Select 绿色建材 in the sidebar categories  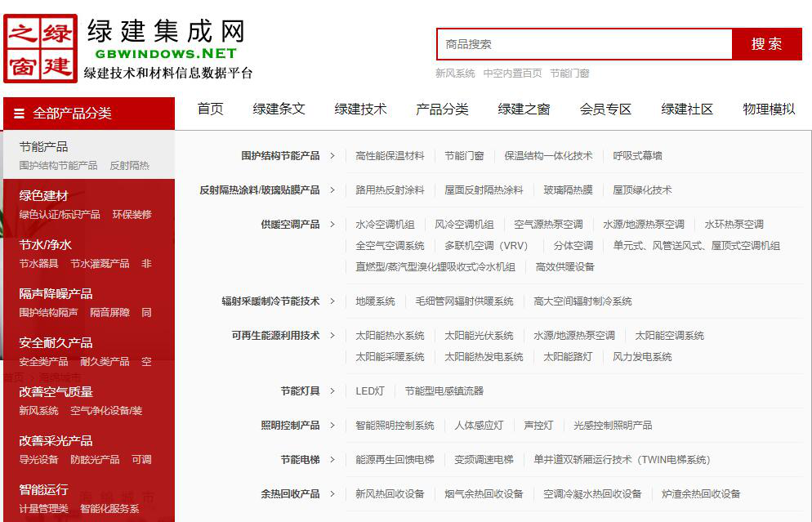coord(44,196)
